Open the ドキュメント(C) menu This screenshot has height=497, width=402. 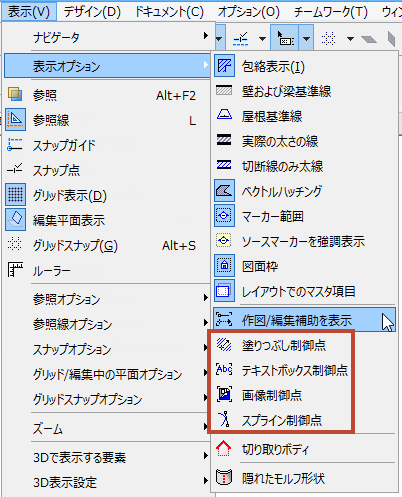tap(169, 12)
